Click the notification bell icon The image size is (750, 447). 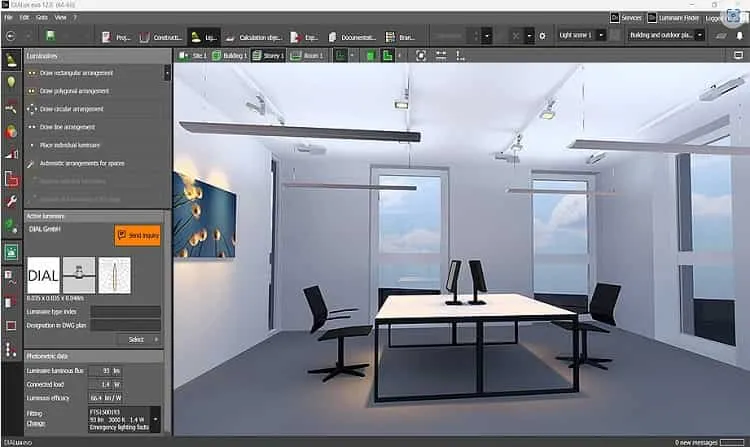tap(739, 36)
